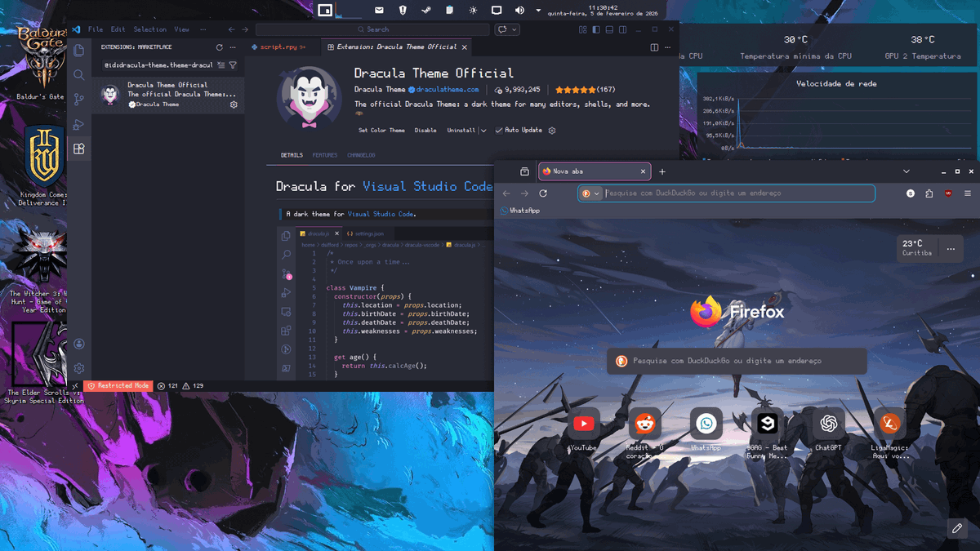Open the Visual Studio Code heading link
980x551 pixels.
[428, 186]
